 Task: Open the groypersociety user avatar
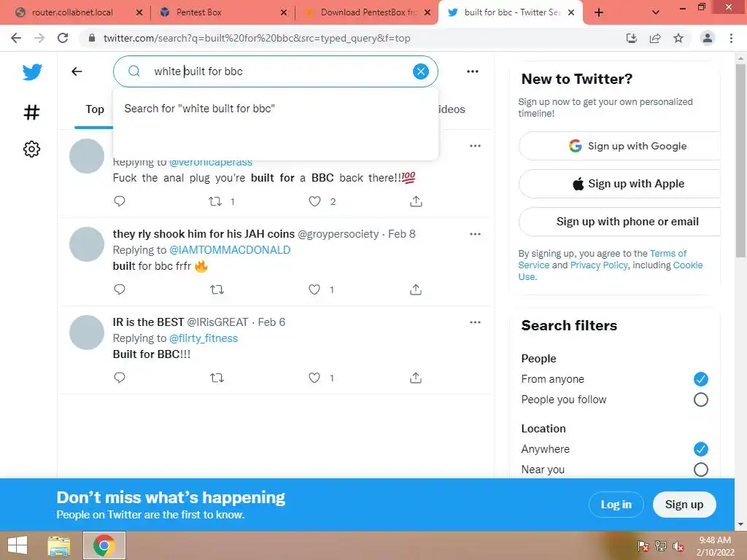[x=87, y=244]
